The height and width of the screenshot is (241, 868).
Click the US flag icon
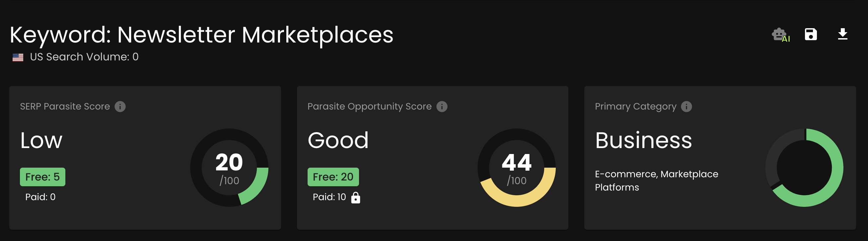click(x=18, y=57)
